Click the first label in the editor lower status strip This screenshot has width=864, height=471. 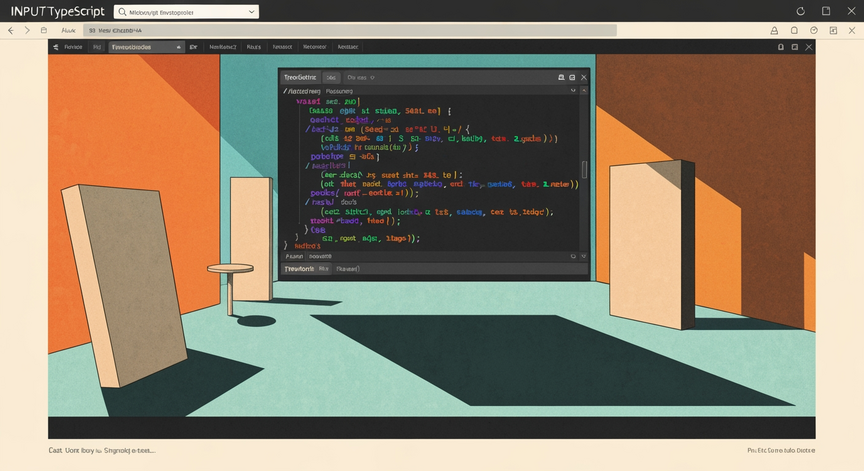tap(294, 257)
